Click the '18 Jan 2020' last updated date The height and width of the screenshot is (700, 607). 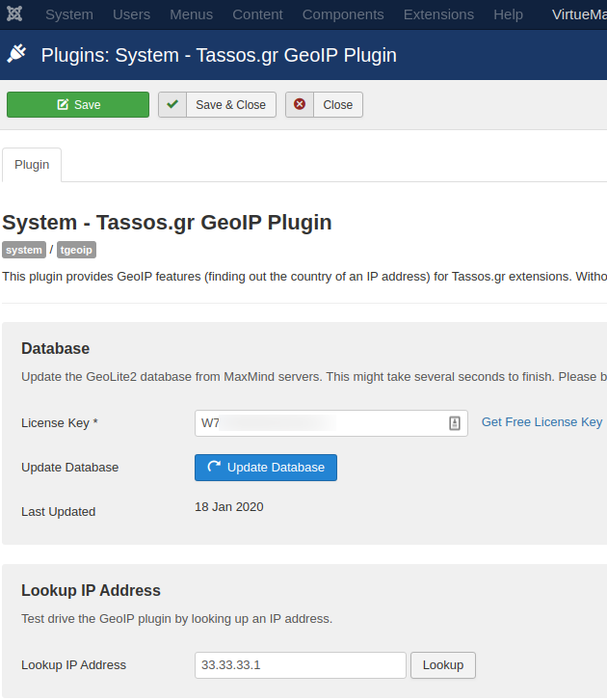click(x=228, y=507)
